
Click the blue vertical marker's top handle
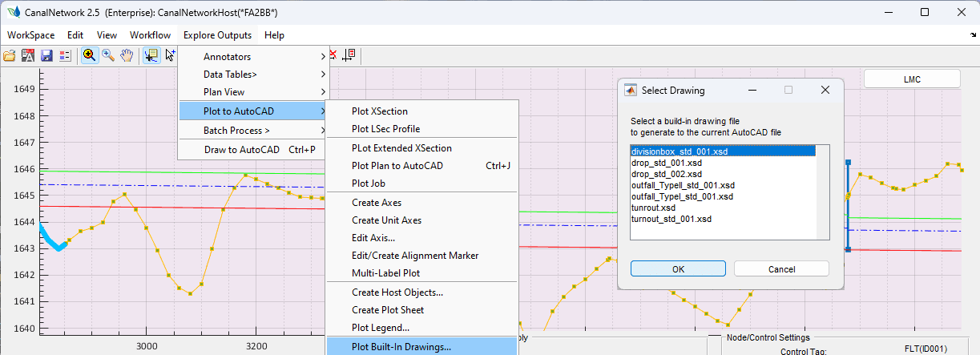(x=848, y=162)
